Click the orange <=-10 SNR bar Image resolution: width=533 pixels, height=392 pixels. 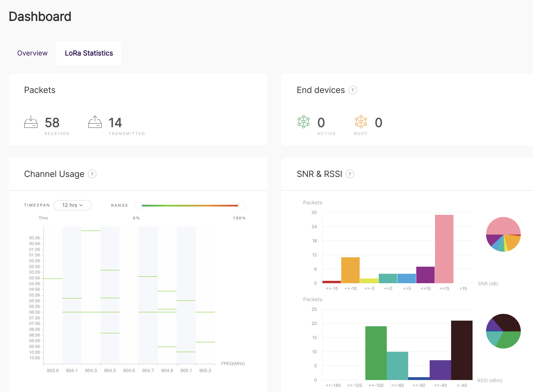pos(350,271)
